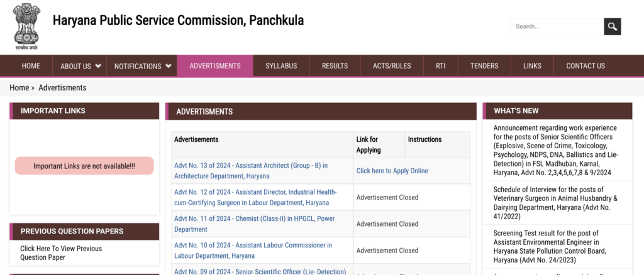The width and height of the screenshot is (644, 275).
Task: Open Advt No. 11 Chemist HPGCL advertisement
Action: point(254,224)
